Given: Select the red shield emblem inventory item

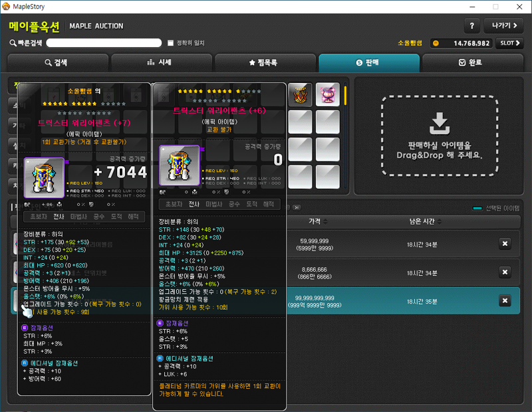Looking at the screenshot, I should [300, 94].
